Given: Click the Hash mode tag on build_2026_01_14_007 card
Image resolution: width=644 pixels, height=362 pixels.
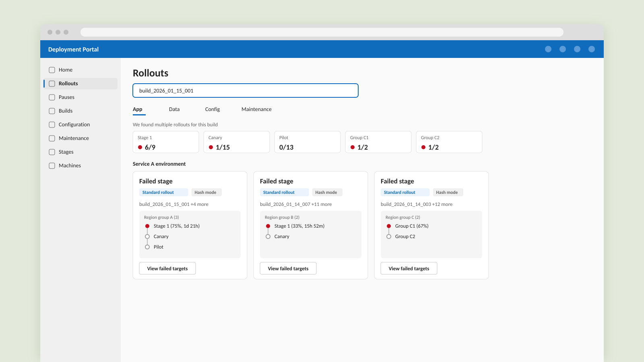Looking at the screenshot, I should click(327, 192).
